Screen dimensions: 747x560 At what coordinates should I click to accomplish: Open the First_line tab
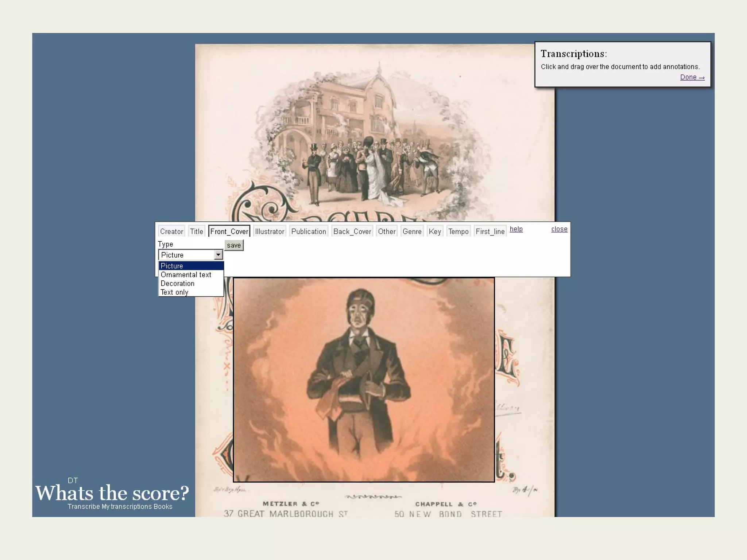(490, 232)
